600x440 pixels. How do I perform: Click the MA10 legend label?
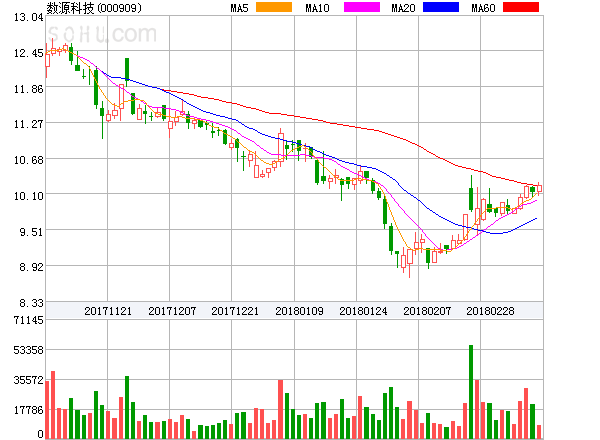pyautogui.click(x=317, y=8)
